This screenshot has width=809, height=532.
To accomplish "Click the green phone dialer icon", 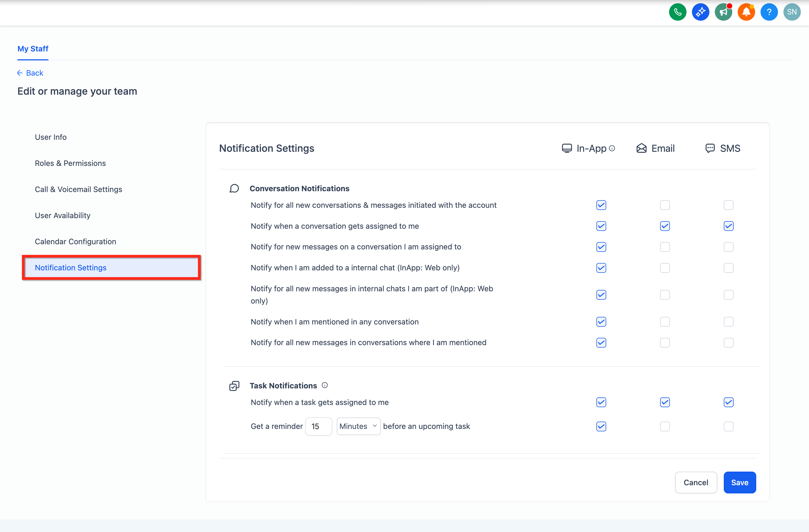I will [678, 12].
